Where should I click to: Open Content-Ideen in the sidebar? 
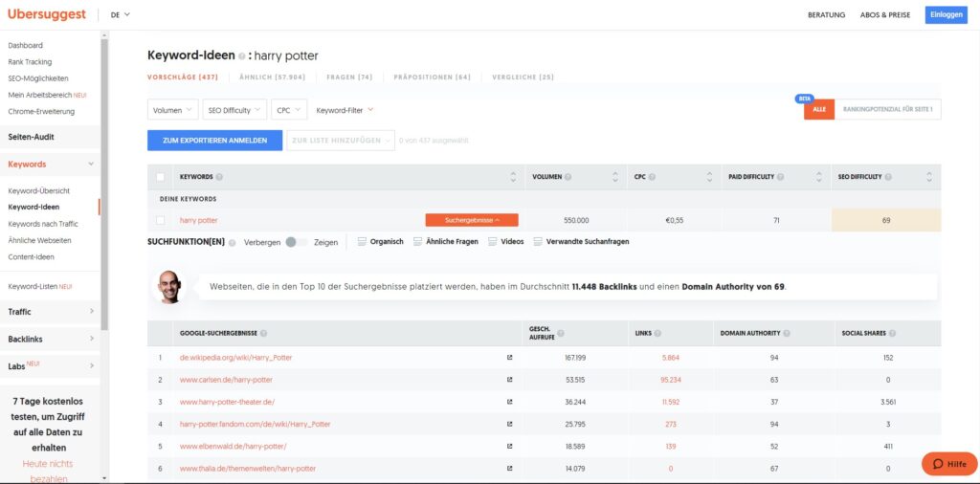[x=32, y=256]
